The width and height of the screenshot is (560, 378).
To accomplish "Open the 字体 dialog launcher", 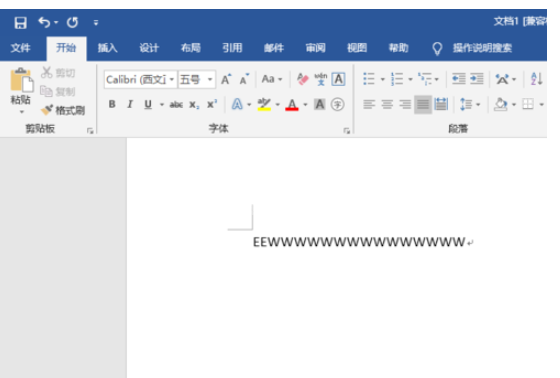I will coord(346,131).
